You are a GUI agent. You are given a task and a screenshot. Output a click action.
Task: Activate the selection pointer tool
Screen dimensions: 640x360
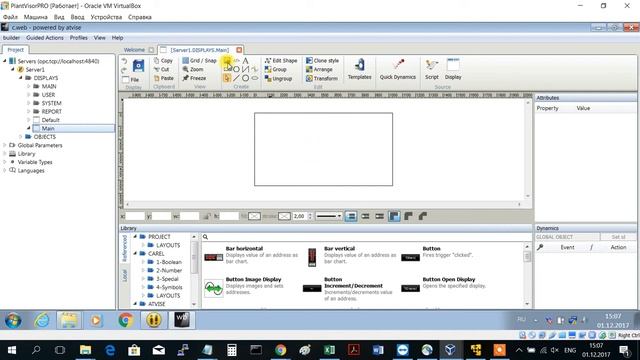point(227,78)
